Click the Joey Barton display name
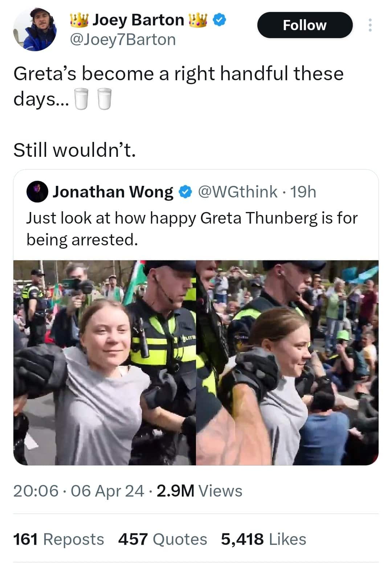The image size is (392, 563). tap(138, 20)
